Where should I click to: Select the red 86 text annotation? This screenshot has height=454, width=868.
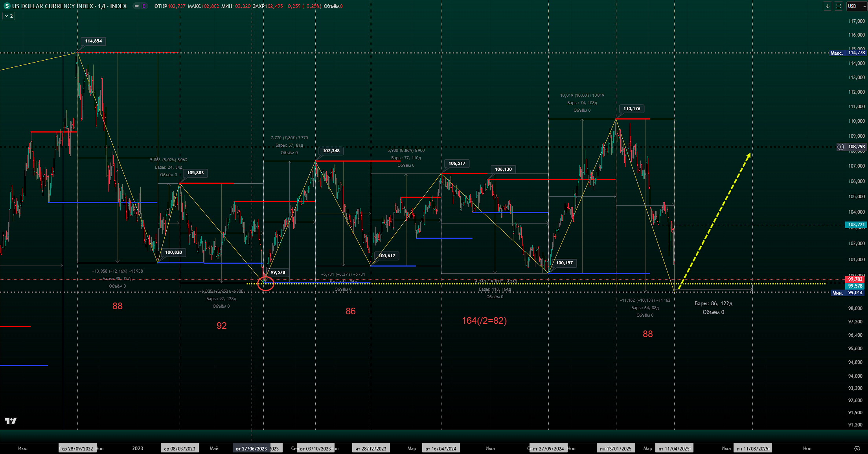351,311
